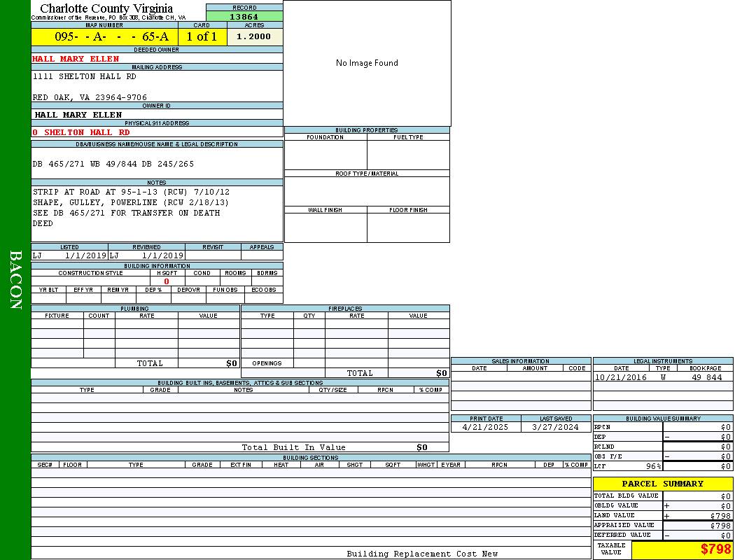
Task: Click the record number 13864 field
Action: [244, 17]
